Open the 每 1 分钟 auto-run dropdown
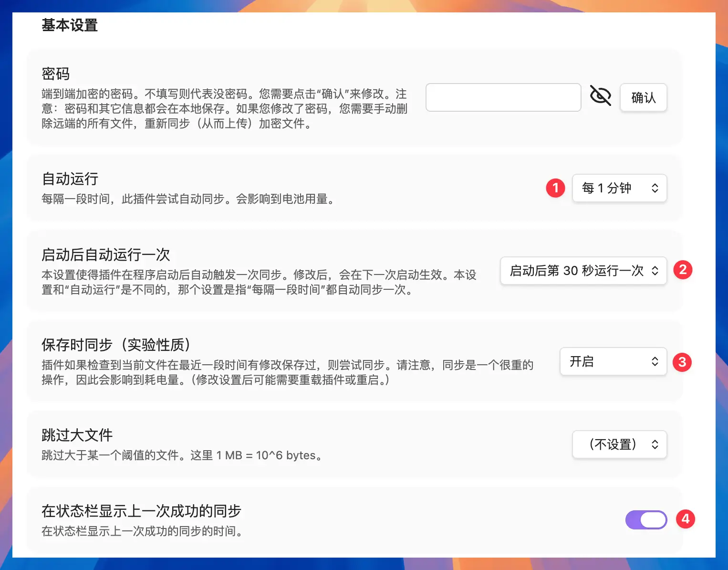 [620, 188]
